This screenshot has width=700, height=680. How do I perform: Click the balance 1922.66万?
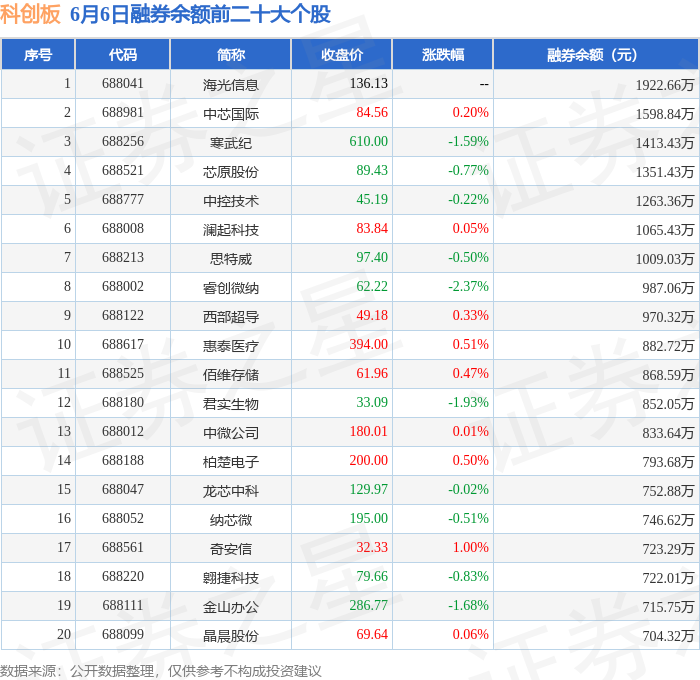pyautogui.click(x=665, y=84)
